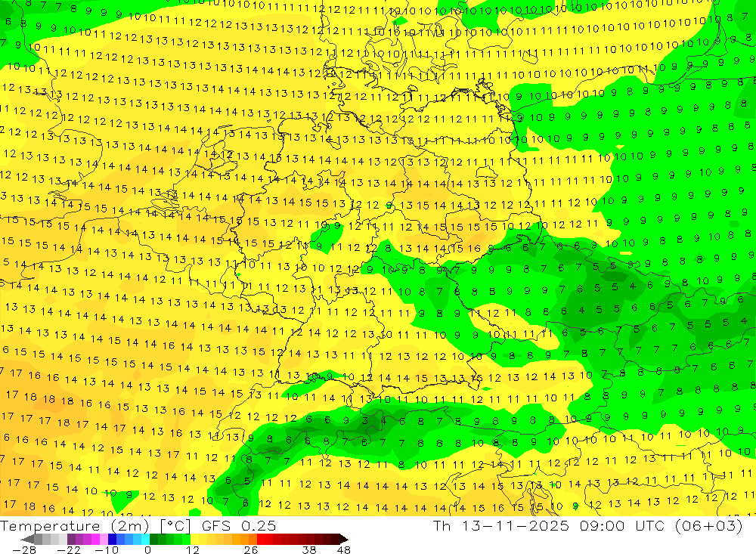The height and width of the screenshot is (554, 756).
Task: Click the '48' legend scale label
Action: pos(343,549)
